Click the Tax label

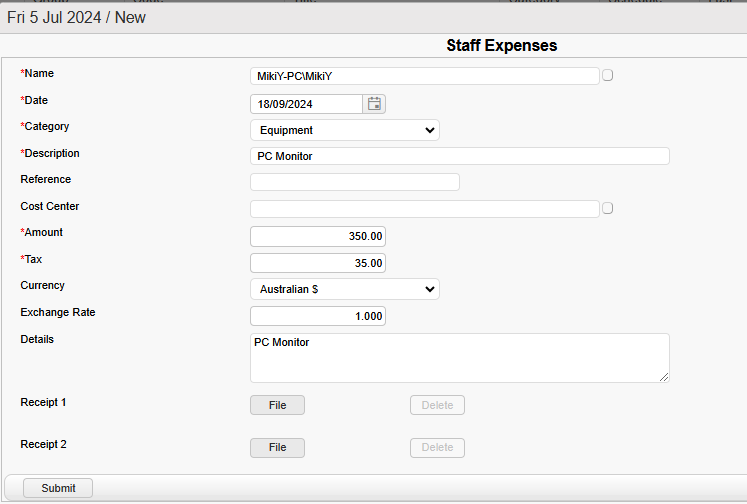coord(31,259)
